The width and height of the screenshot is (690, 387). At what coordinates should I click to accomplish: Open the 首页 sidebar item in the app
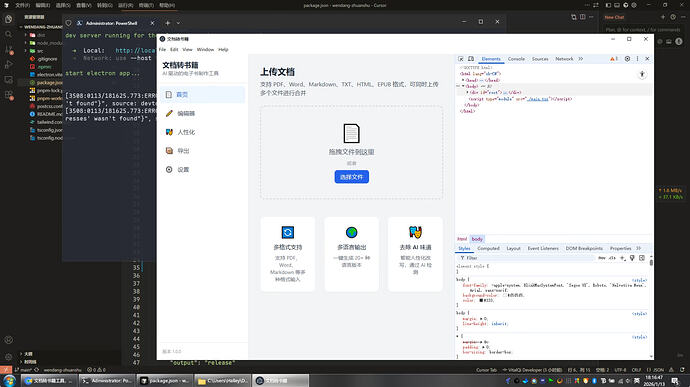click(x=202, y=95)
